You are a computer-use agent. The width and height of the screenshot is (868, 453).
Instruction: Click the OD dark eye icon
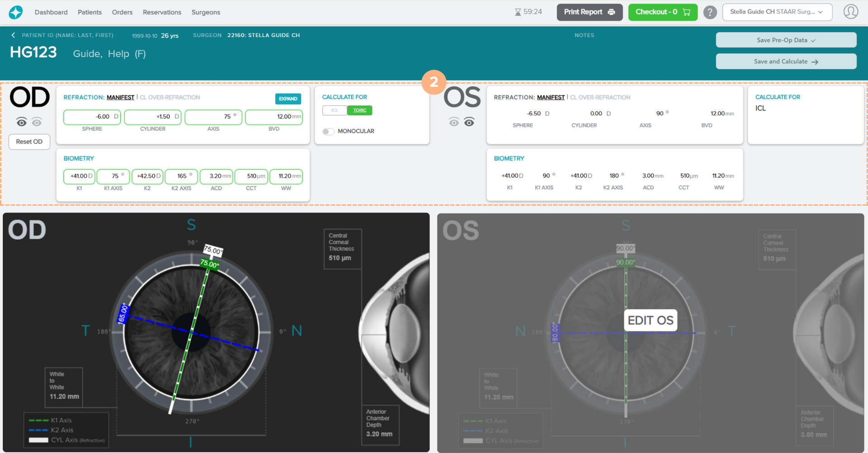point(22,122)
